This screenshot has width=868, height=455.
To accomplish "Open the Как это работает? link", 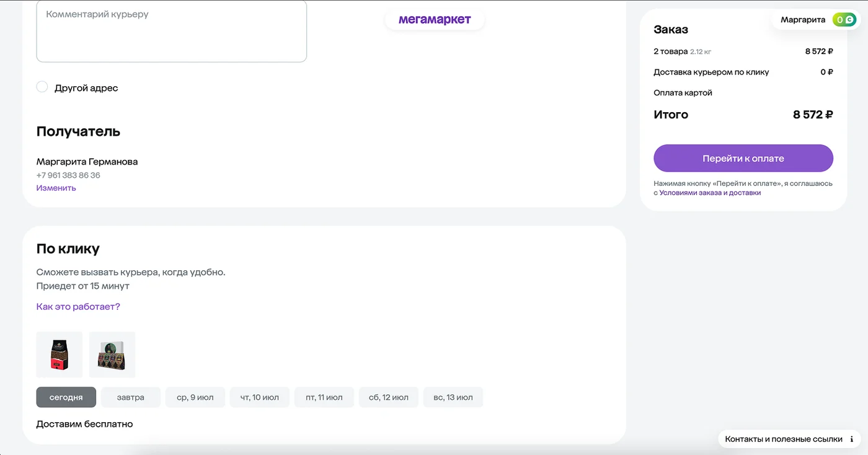I will coord(78,307).
